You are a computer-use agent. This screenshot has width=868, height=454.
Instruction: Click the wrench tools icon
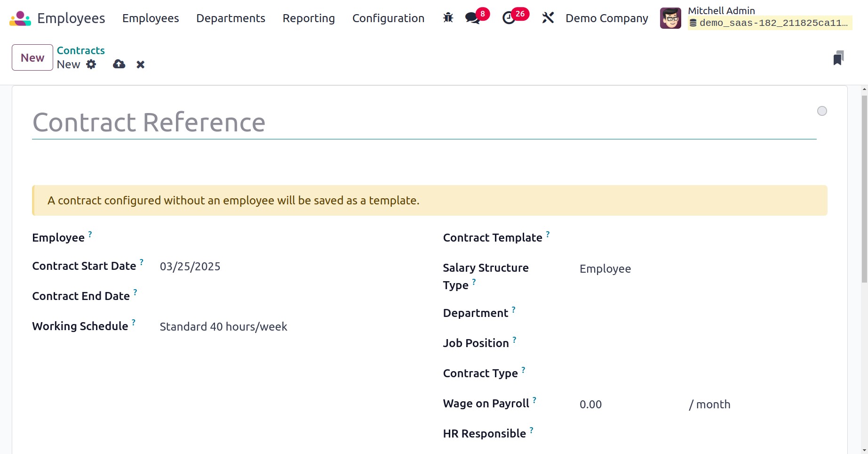[x=548, y=18]
